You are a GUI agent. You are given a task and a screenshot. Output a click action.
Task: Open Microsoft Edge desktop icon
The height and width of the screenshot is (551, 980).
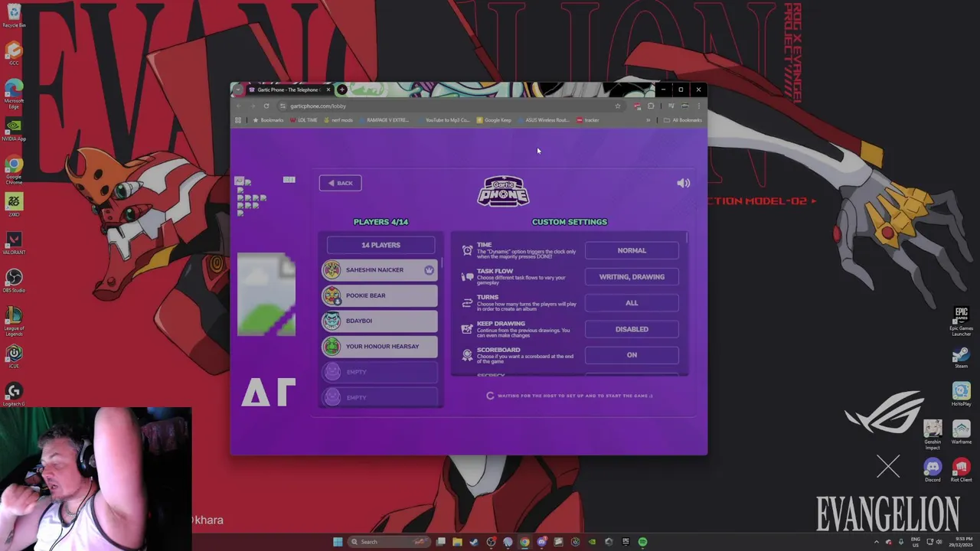tap(14, 93)
